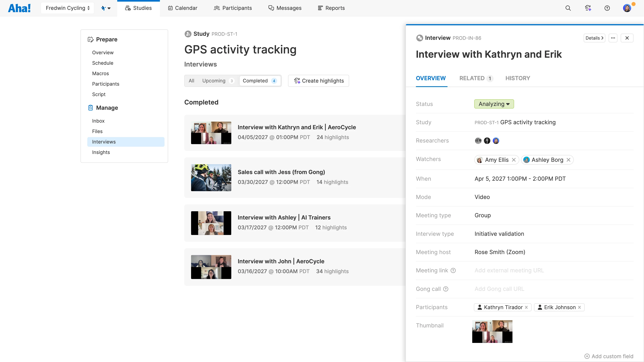Click the first researcher avatar
This screenshot has width=644, height=362.
coord(478,141)
